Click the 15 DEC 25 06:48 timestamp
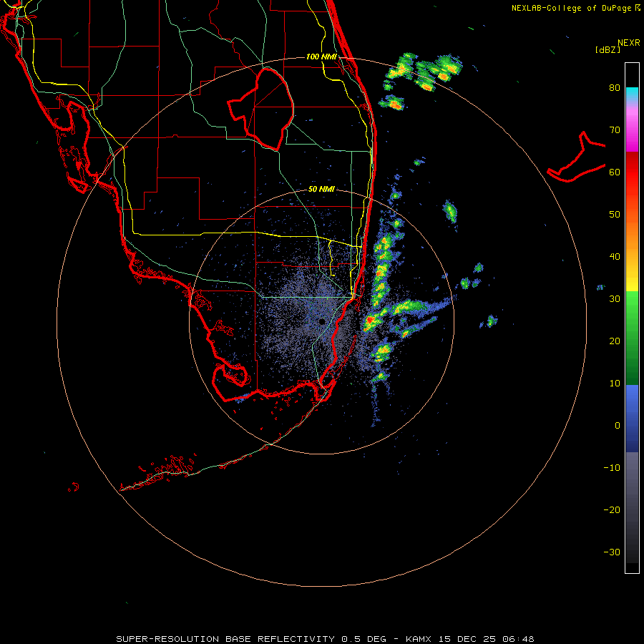 [487, 639]
